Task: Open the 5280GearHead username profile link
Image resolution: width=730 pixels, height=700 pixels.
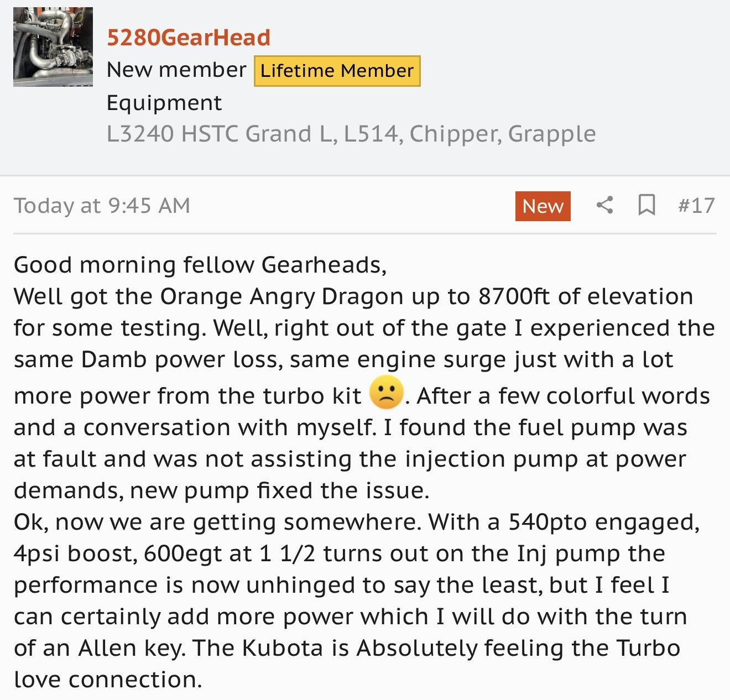Action: tap(189, 38)
